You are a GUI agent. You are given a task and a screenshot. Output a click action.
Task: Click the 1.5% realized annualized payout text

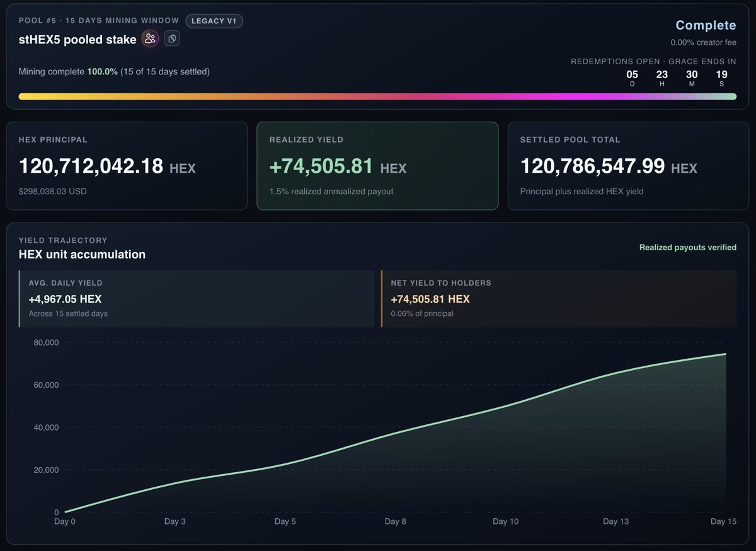coord(331,191)
